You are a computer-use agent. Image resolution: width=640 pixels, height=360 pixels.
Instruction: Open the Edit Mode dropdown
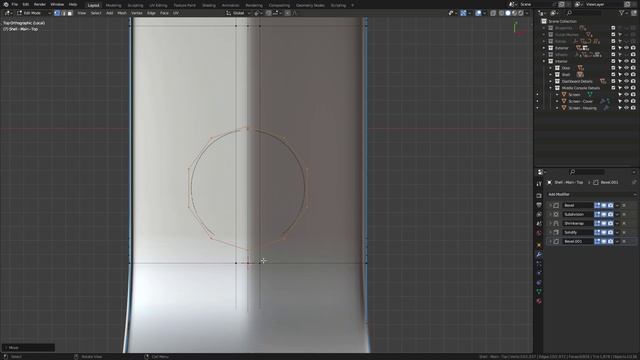[x=34, y=13]
